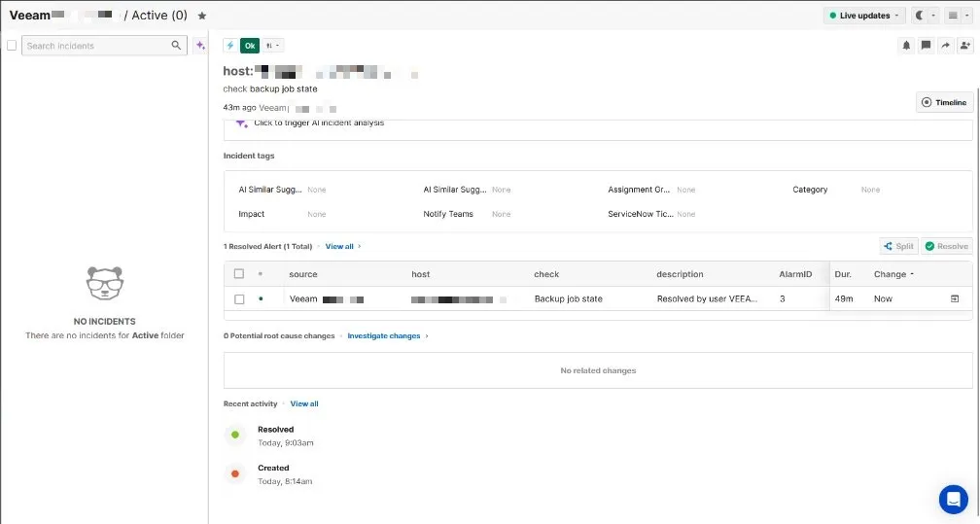Open alert details icon in Veeam row
Viewport: 980px width, 524px height.
click(x=955, y=299)
